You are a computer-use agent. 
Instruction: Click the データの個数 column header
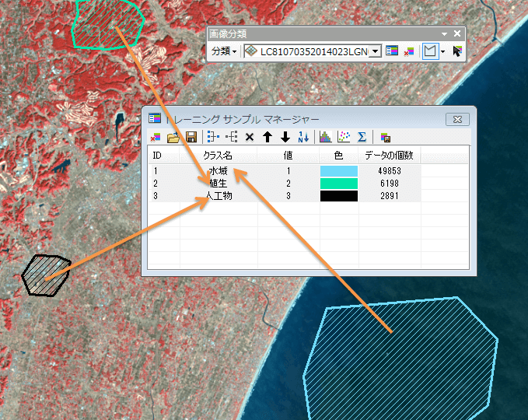[x=389, y=156]
